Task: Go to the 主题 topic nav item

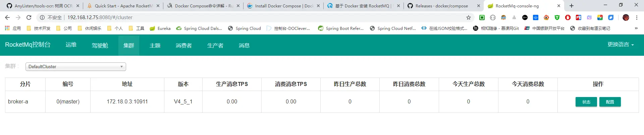Action: click(155, 45)
